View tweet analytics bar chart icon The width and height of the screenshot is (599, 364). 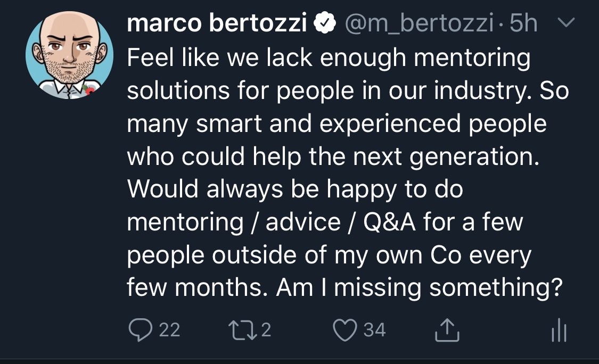click(x=559, y=331)
